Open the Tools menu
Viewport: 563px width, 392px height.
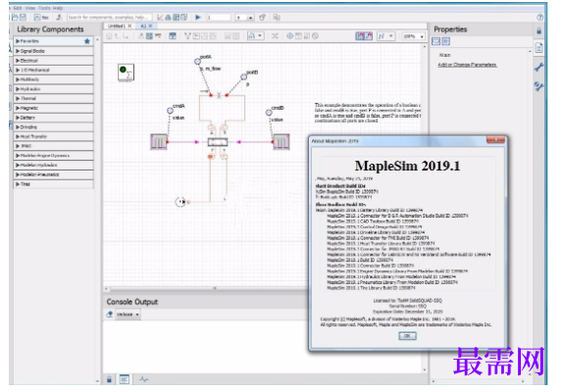(x=44, y=8)
